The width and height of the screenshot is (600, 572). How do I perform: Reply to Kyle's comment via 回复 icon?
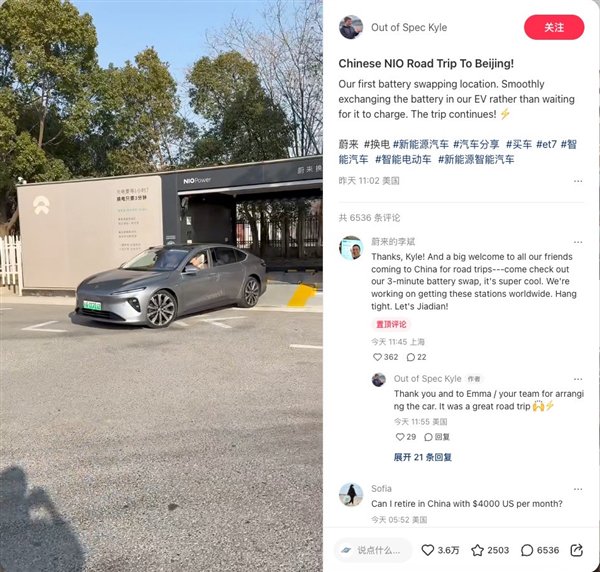coord(429,437)
